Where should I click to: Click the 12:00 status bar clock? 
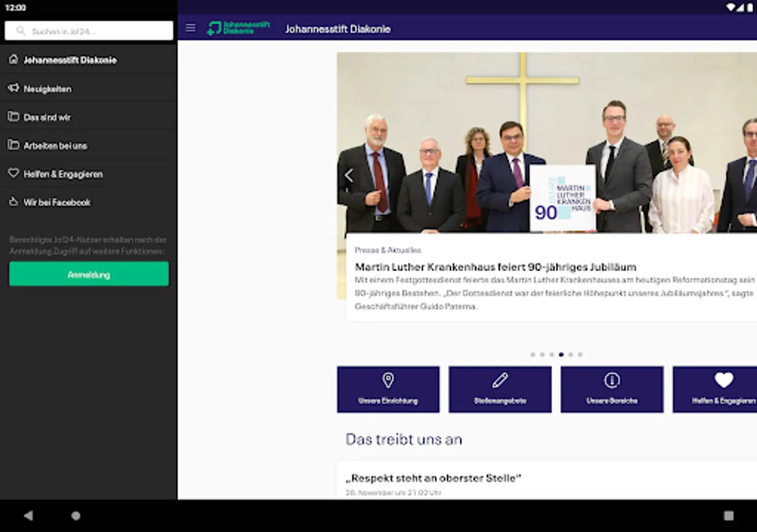tap(15, 8)
